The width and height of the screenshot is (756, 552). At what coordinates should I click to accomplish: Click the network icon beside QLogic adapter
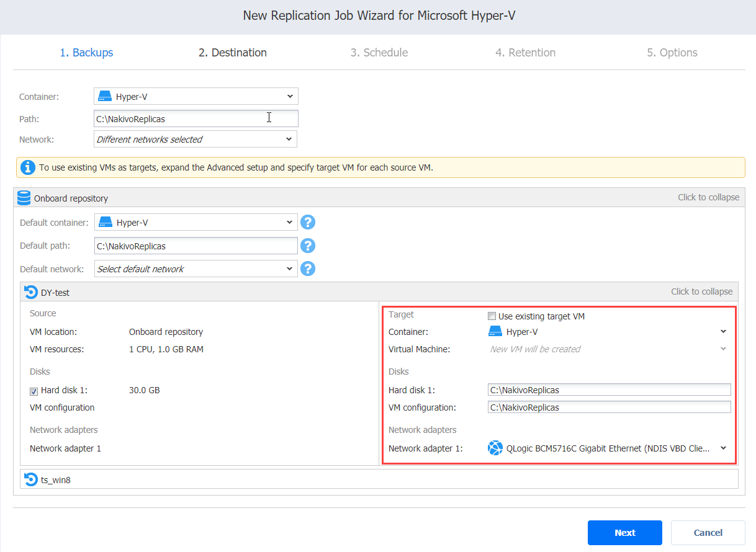click(x=495, y=448)
